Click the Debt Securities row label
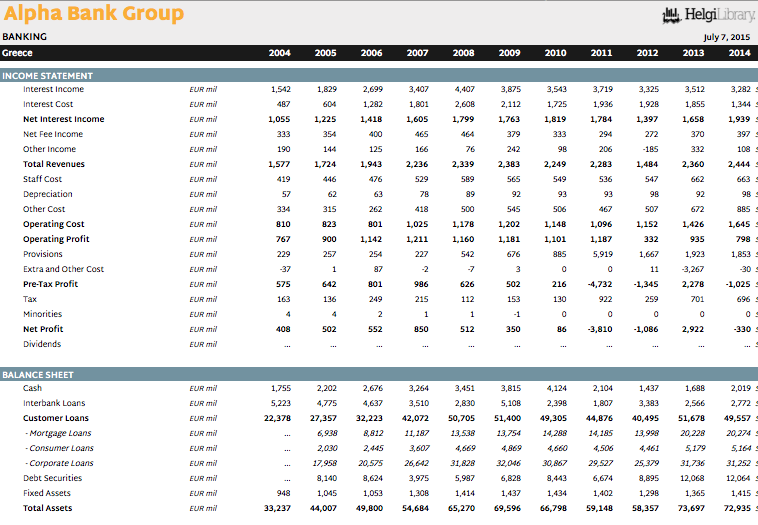Viewport: 758px width, 525px height. (53, 478)
